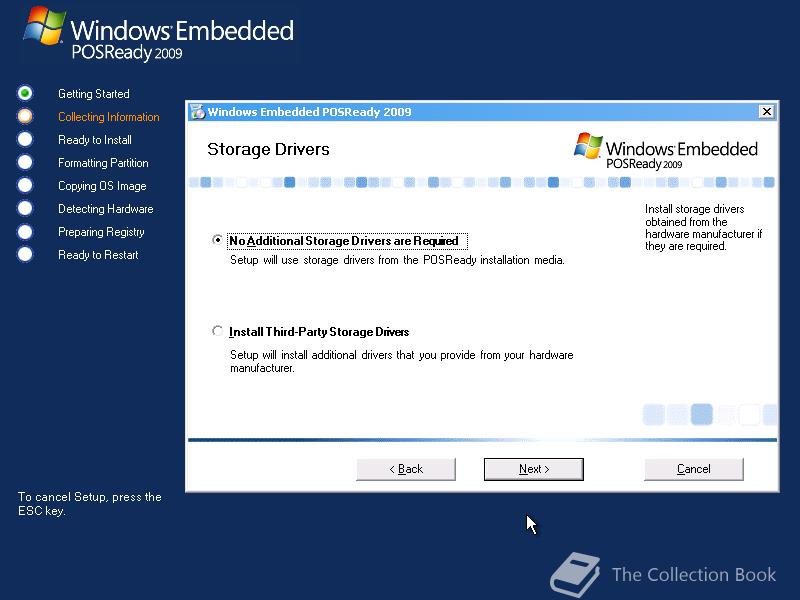Go back to the previous setup page

(x=406, y=469)
